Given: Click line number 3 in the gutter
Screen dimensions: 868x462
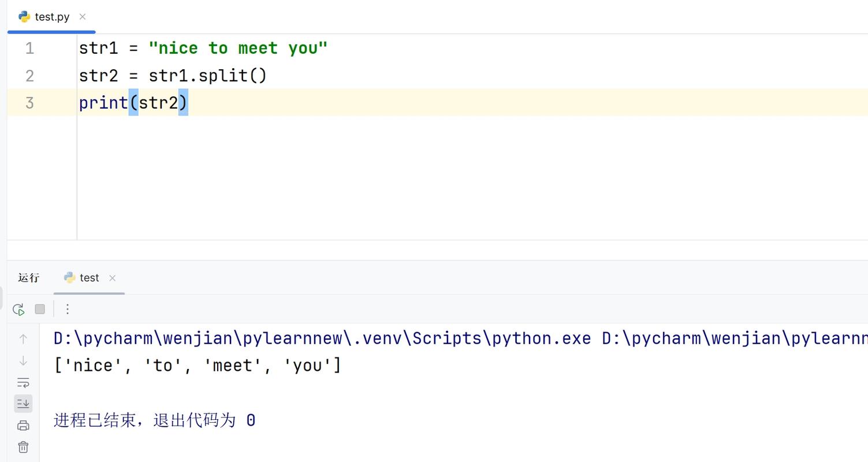Looking at the screenshot, I should tap(29, 103).
